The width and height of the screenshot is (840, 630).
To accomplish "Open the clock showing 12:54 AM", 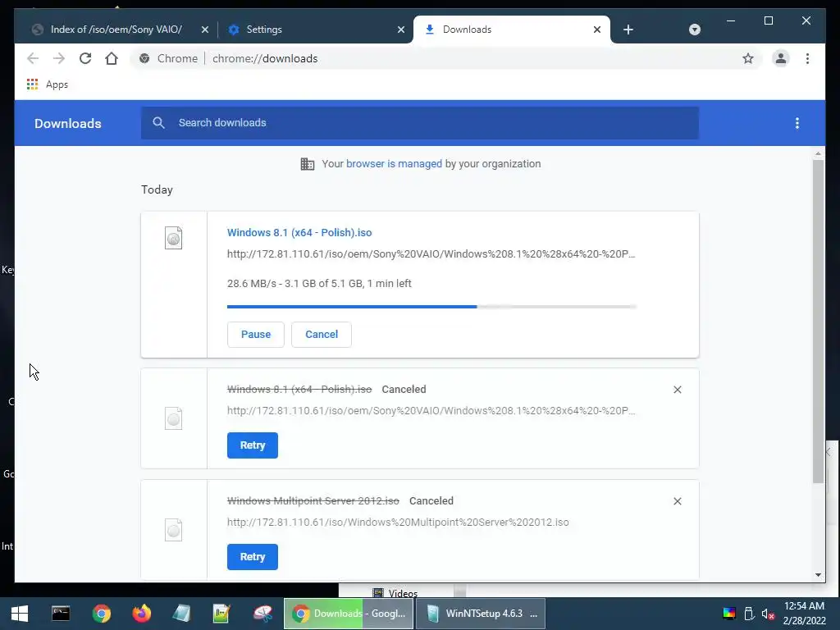I will tap(804, 614).
